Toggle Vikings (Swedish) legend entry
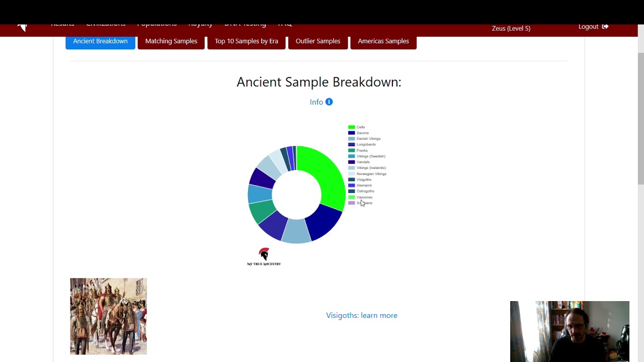Screen dimensions: 644x362 click(367, 156)
